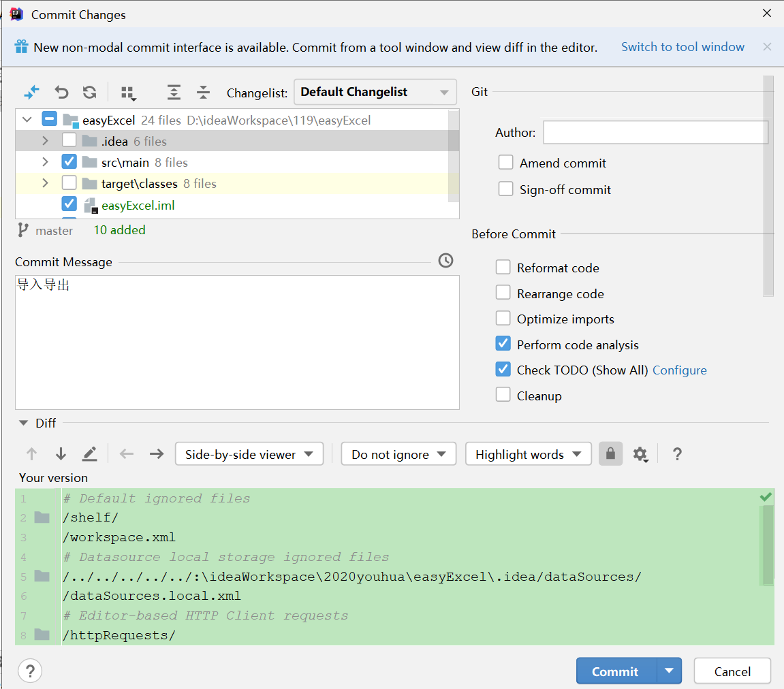Enable Cleanup checkbox

coord(503,395)
